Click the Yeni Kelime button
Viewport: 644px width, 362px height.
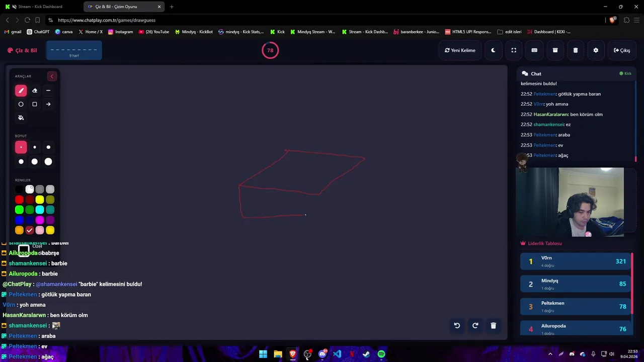coord(460,50)
